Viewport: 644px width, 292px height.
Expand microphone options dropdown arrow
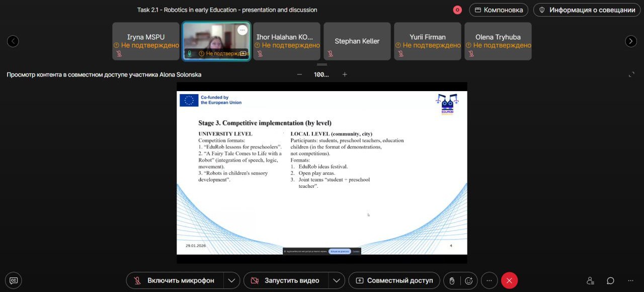click(x=231, y=280)
